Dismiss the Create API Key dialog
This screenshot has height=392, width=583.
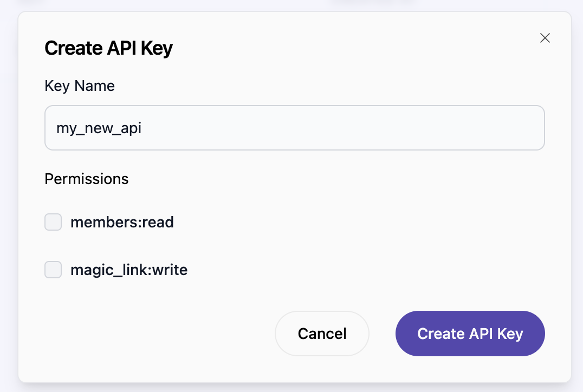(x=545, y=38)
